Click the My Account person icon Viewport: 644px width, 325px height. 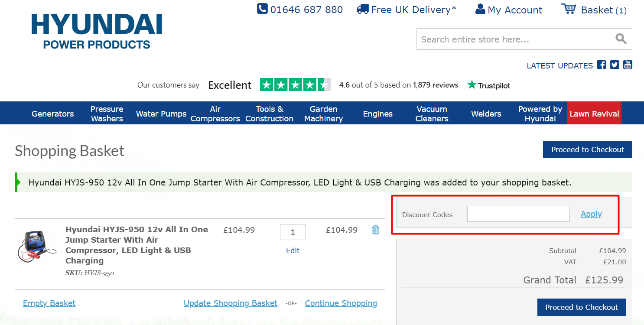480,9
